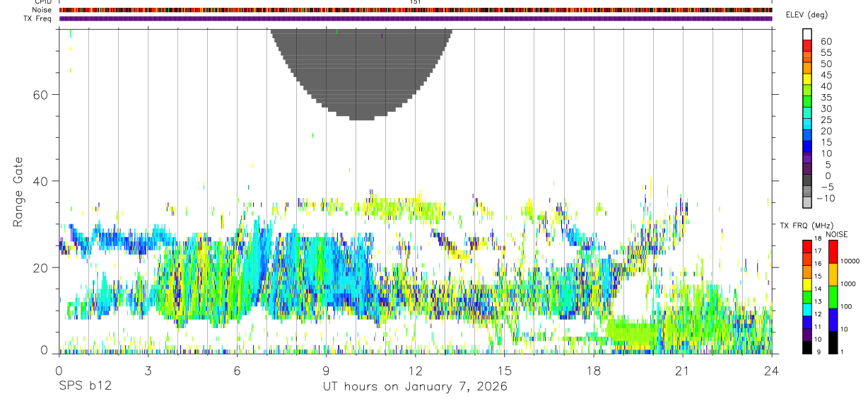Click the 3 tick label on the UT hours axis

[148, 371]
